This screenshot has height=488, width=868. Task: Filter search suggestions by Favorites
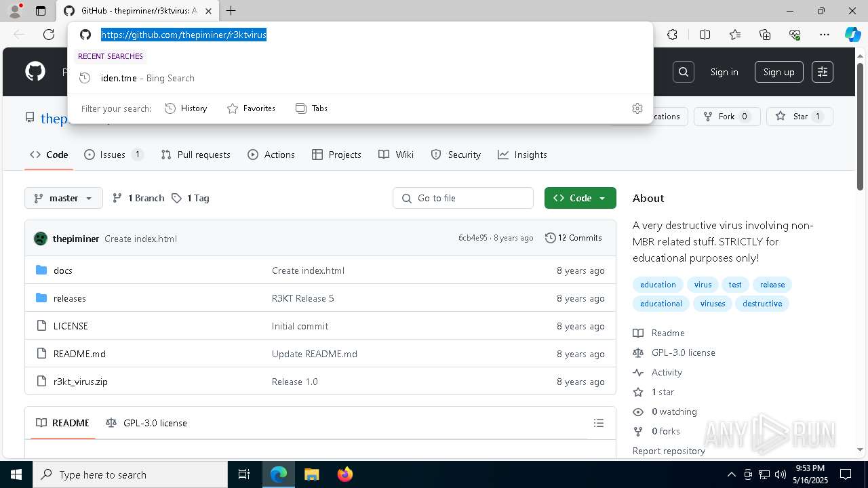coord(251,108)
